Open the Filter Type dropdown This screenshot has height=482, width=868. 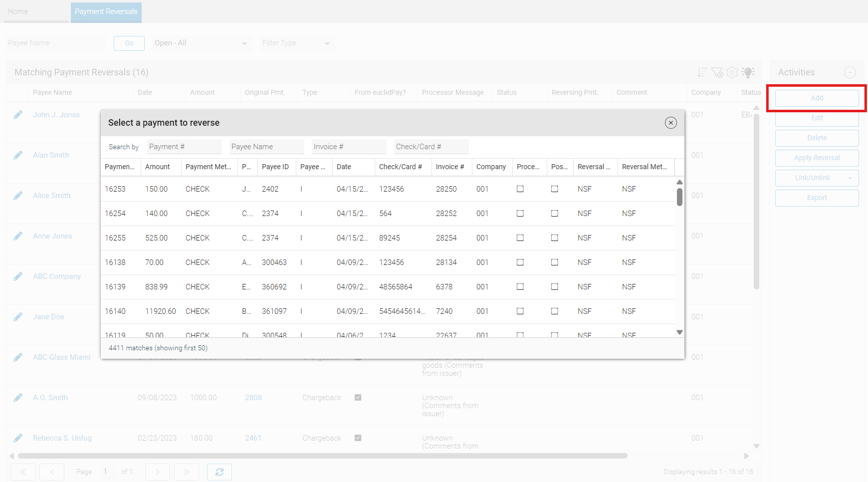pyautogui.click(x=297, y=43)
